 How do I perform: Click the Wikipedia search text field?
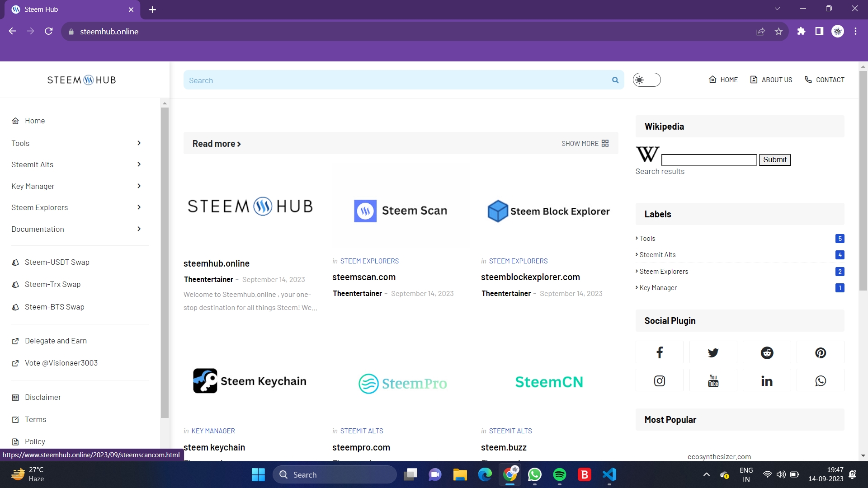pyautogui.click(x=709, y=160)
